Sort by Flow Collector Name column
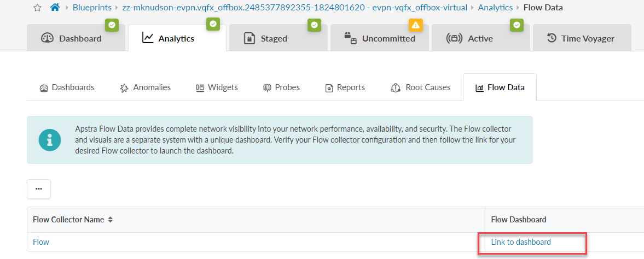The width and height of the screenshot is (644, 259). click(110, 220)
